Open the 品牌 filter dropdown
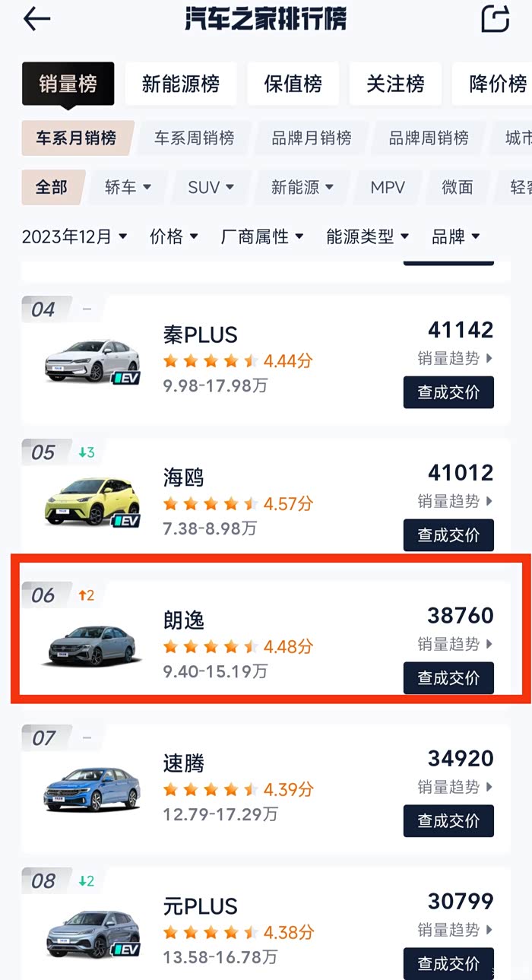 (x=456, y=236)
